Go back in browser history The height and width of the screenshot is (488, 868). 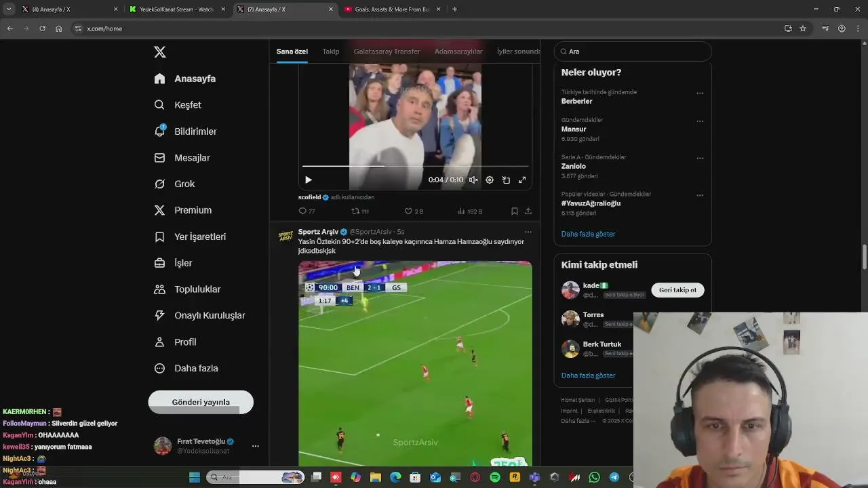click(x=10, y=28)
